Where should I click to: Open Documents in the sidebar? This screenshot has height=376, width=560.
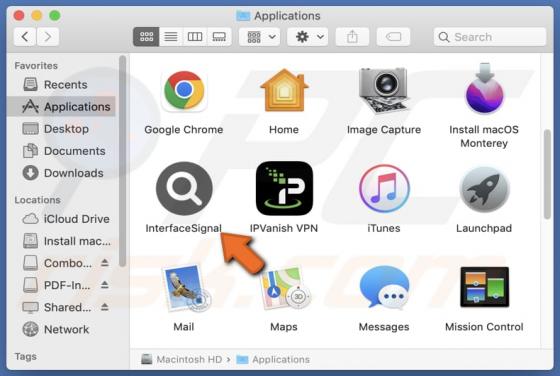[x=61, y=151]
